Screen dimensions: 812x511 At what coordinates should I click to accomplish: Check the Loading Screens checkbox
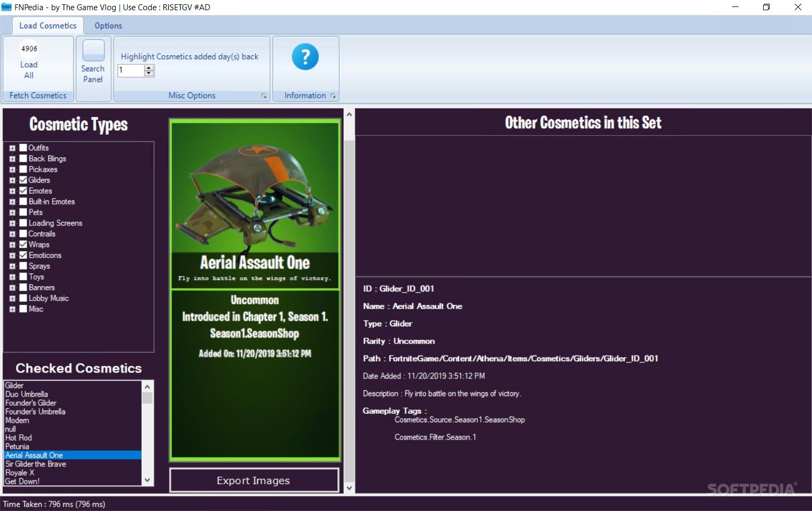coord(23,223)
